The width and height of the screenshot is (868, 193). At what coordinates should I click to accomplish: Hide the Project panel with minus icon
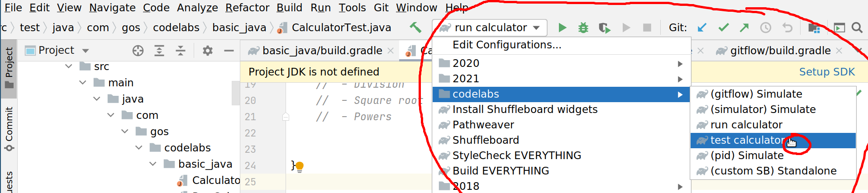pyautogui.click(x=229, y=51)
